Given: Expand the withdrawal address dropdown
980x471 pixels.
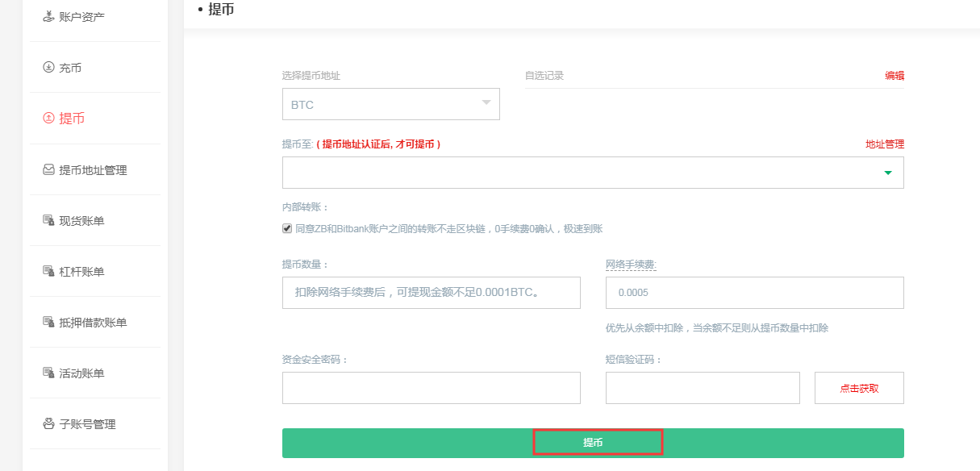Looking at the screenshot, I should tap(886, 172).
